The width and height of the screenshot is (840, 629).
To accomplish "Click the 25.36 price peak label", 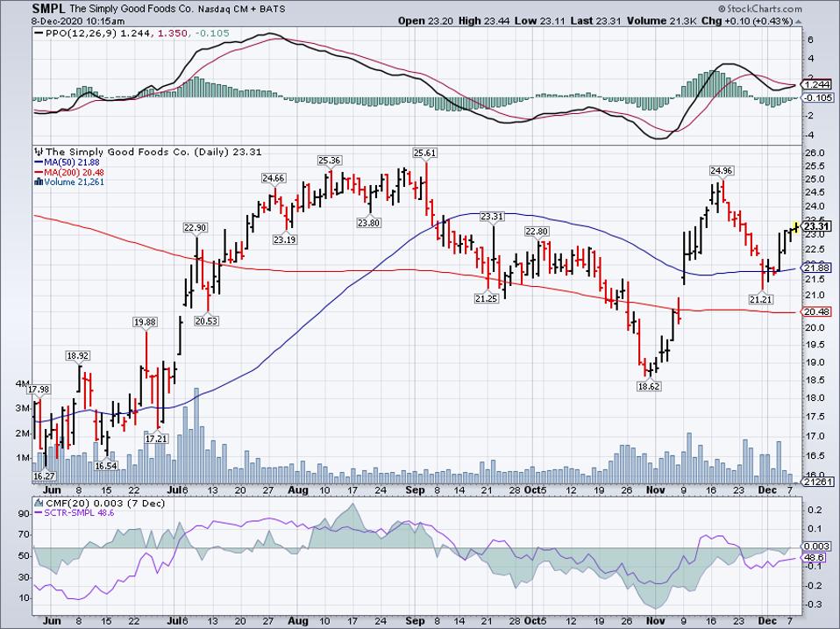I will (329, 161).
